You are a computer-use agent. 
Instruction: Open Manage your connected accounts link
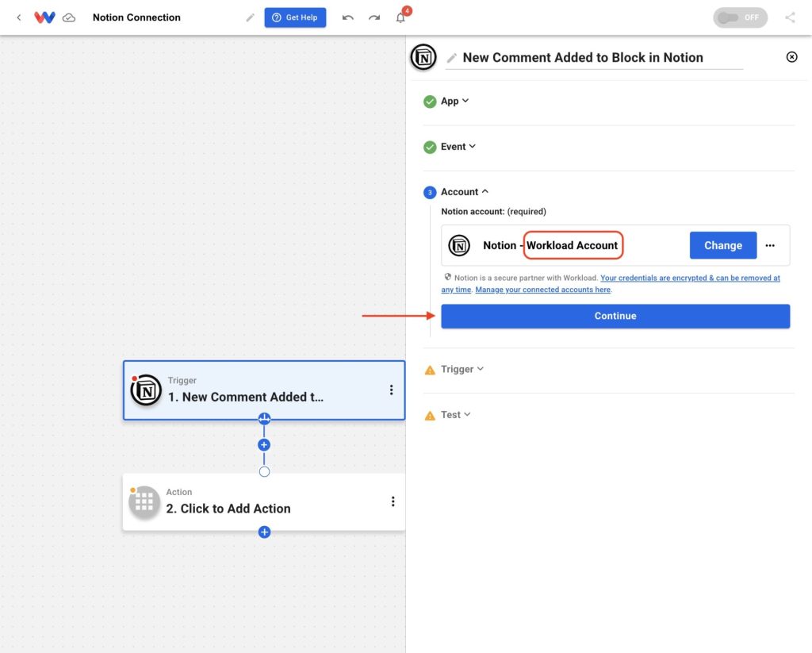point(542,290)
